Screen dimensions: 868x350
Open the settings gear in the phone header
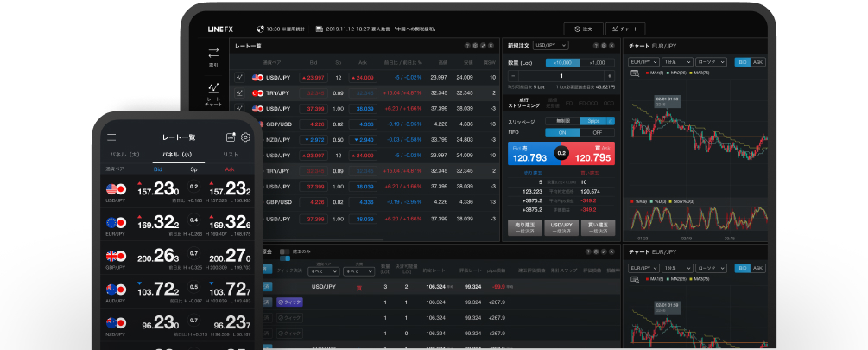[245, 137]
